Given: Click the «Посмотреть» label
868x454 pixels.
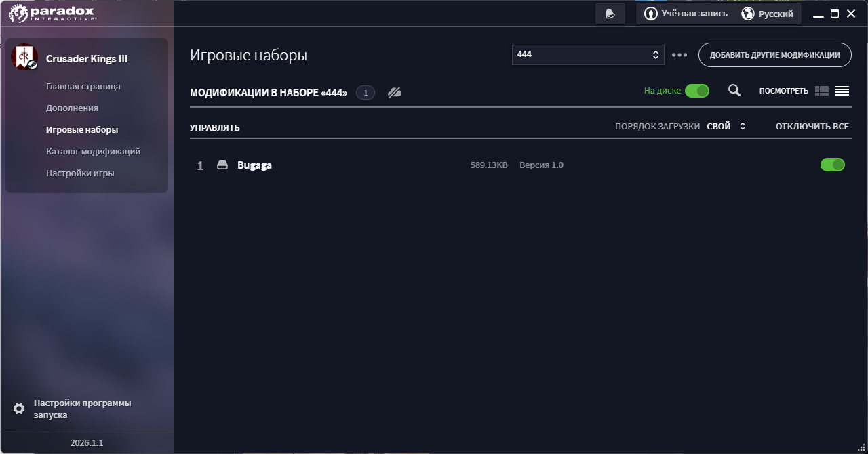Looking at the screenshot, I should click(783, 91).
